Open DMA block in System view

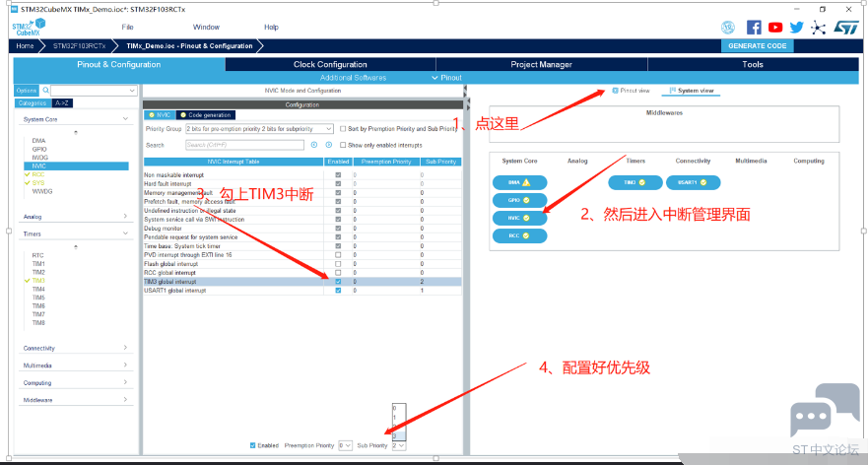pyautogui.click(x=519, y=182)
